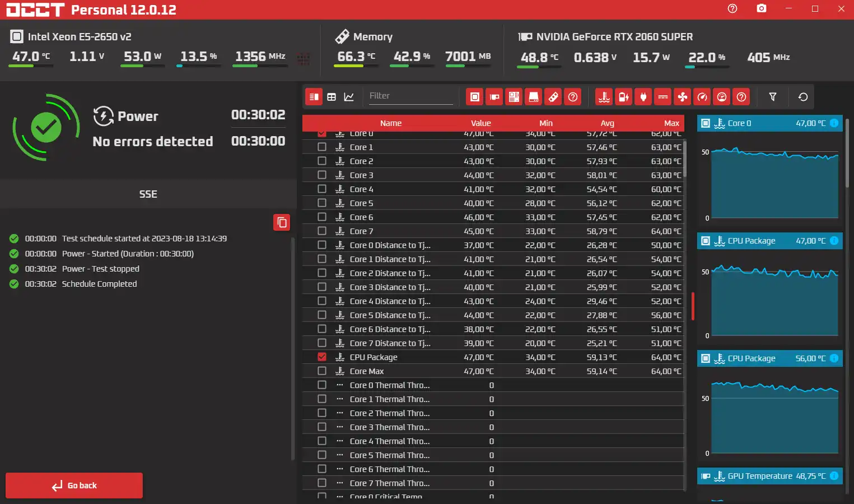Sort table by the Name column header

(x=391, y=123)
